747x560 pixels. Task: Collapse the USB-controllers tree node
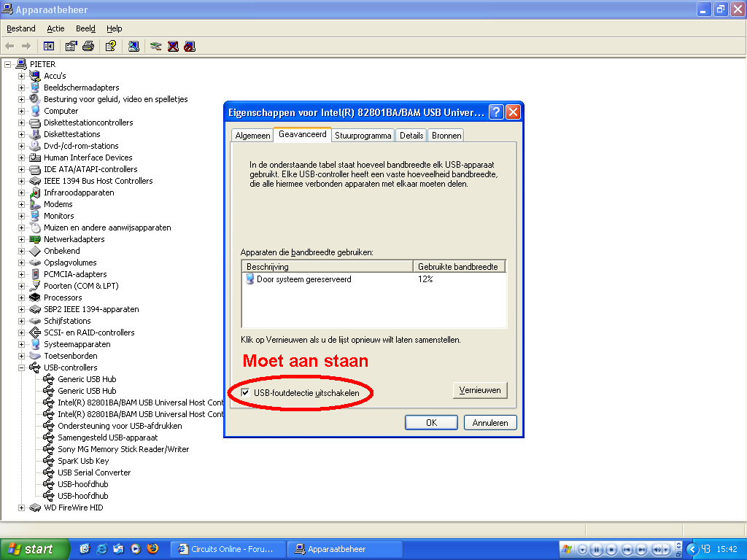(21, 367)
